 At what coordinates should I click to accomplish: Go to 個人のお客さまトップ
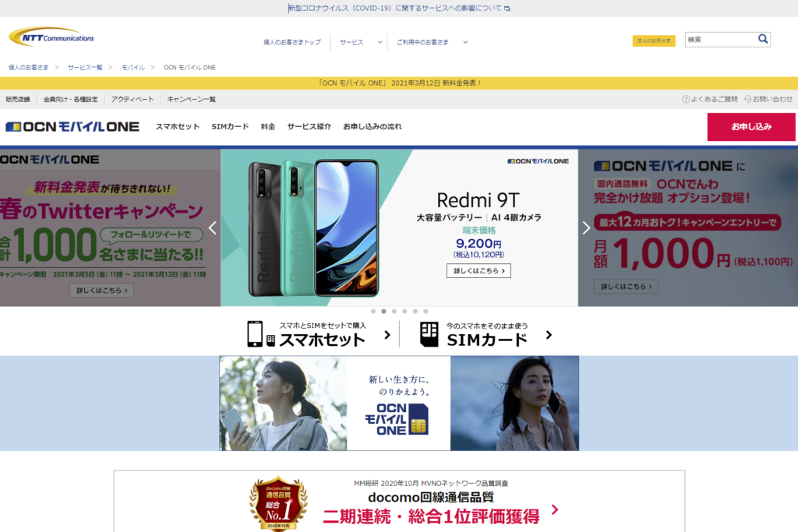pos(292,42)
